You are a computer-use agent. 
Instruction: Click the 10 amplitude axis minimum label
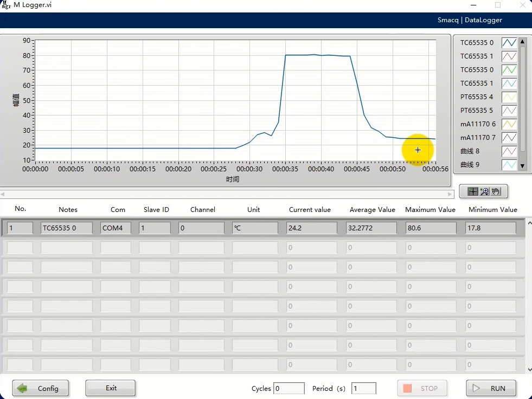(27, 160)
